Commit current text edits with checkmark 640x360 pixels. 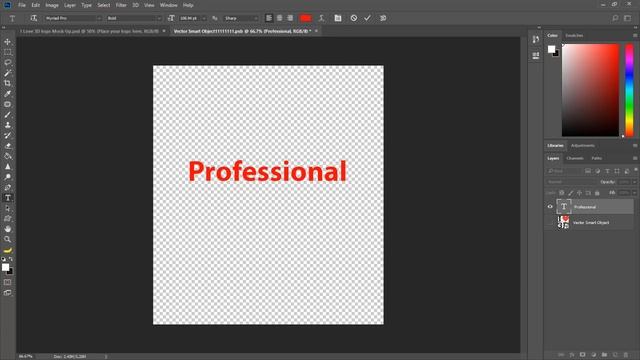point(367,18)
